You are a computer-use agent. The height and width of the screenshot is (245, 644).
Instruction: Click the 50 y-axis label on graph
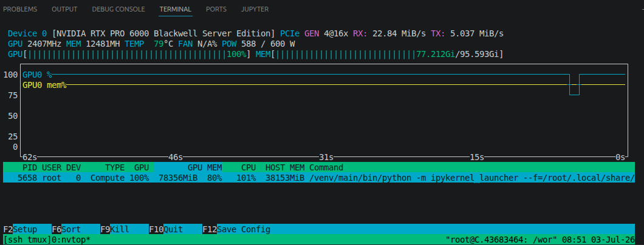[13, 116]
